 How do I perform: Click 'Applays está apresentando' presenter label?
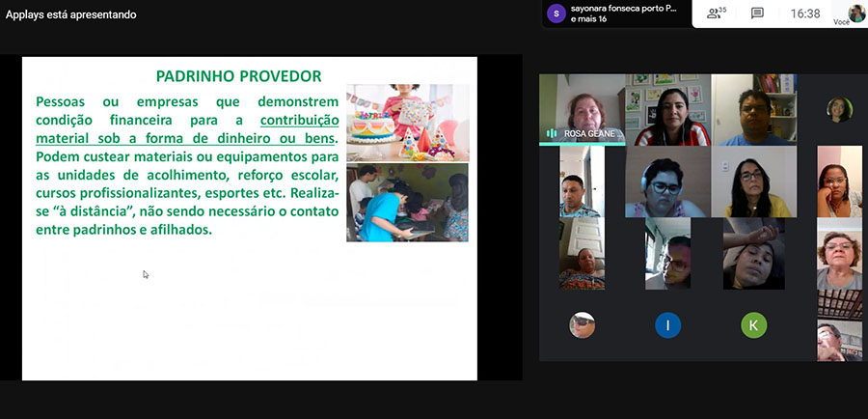pos(71,14)
